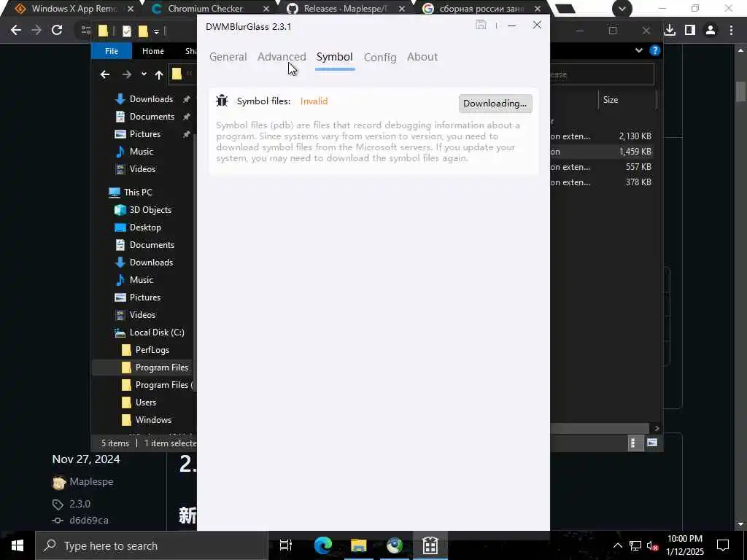Click the bug icon next to Symbol files
The height and width of the screenshot is (560, 747).
(222, 101)
